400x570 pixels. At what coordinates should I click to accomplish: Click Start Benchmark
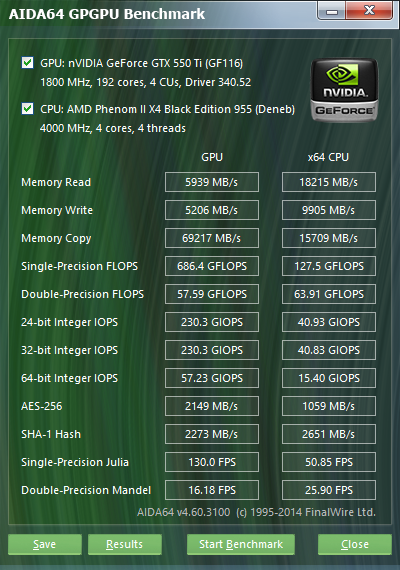pos(241,544)
